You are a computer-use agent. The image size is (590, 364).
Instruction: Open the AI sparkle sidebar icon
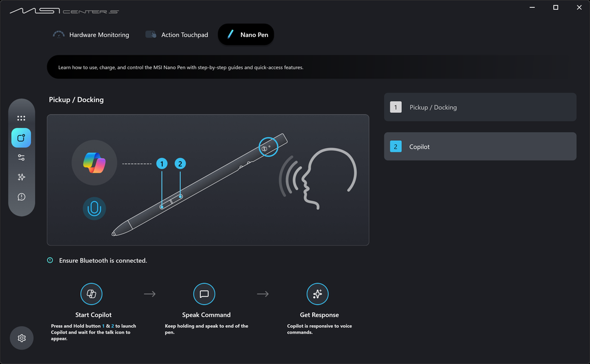coord(21,177)
